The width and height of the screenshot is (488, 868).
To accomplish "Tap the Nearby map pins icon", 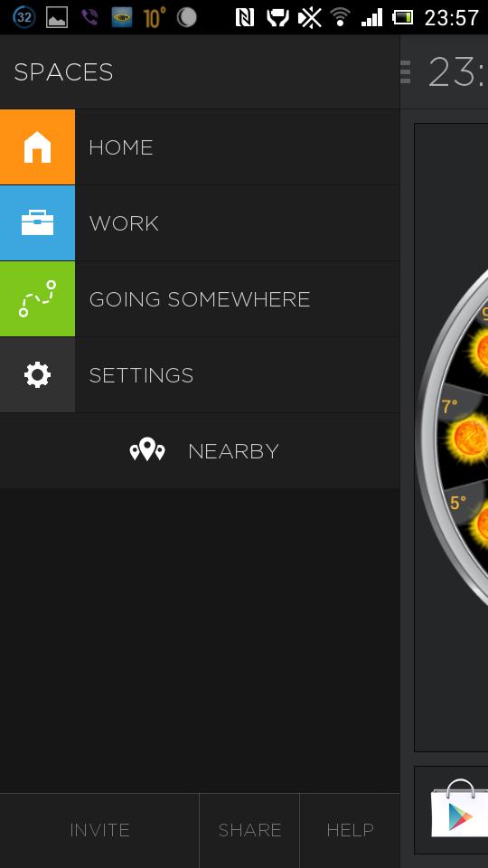I will click(x=147, y=449).
